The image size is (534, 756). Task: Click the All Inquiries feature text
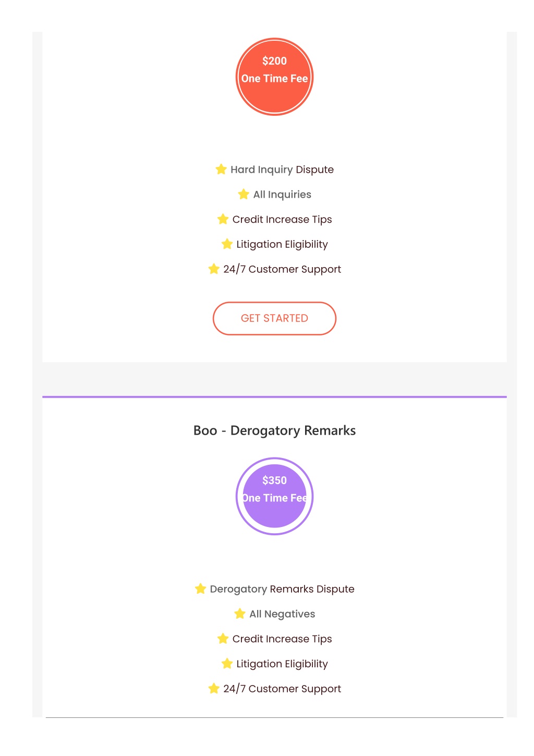[282, 195]
